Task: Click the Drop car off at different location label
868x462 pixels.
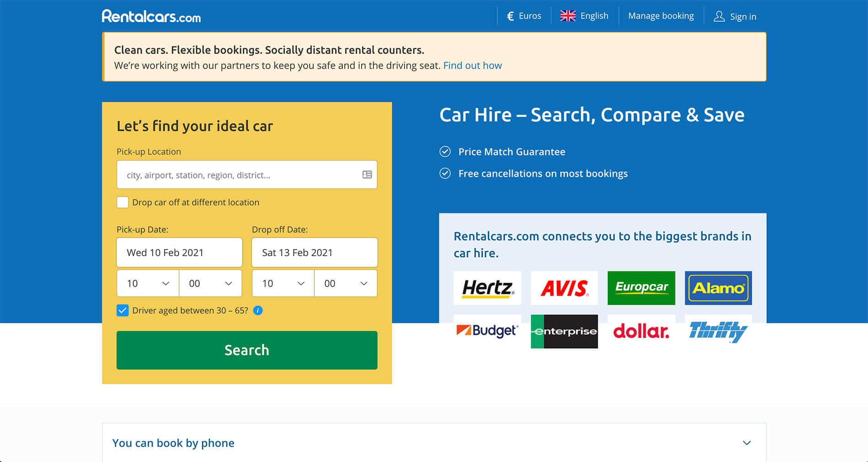Action: pos(196,202)
